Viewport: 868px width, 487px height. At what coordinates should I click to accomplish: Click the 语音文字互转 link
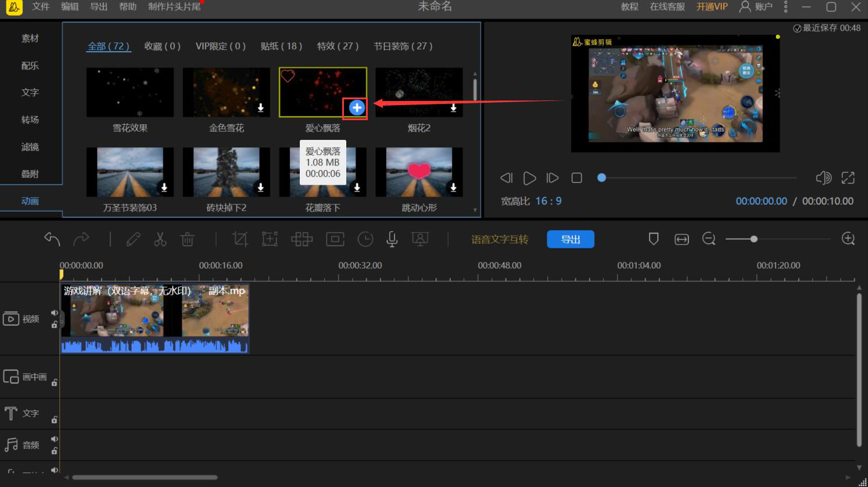500,239
